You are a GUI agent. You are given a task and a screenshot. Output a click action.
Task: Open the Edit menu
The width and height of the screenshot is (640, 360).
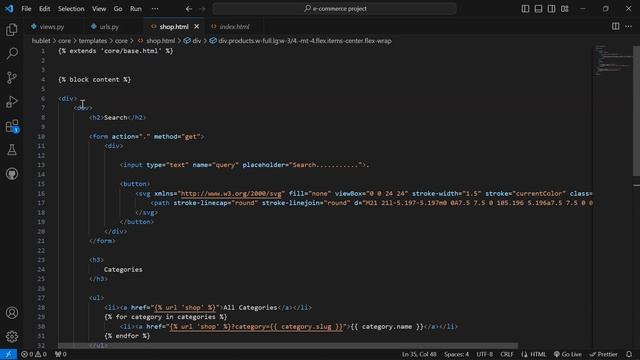point(44,9)
